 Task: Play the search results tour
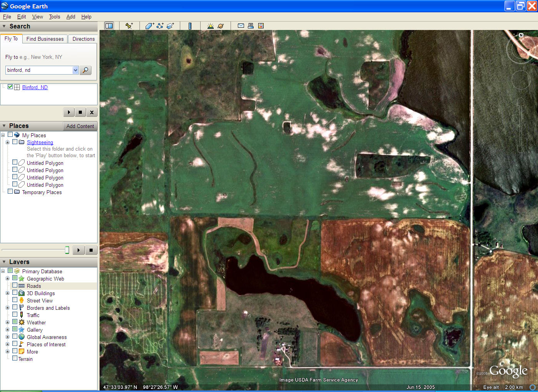click(69, 112)
